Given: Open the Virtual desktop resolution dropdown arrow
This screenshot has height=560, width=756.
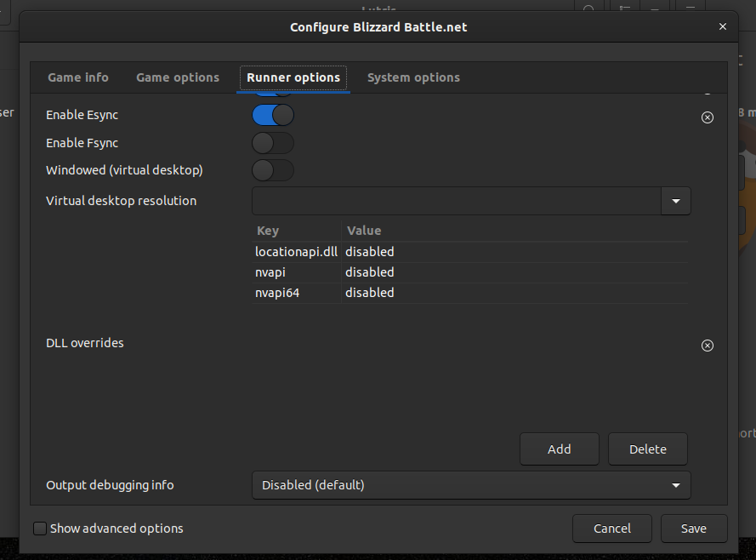Looking at the screenshot, I should click(675, 201).
